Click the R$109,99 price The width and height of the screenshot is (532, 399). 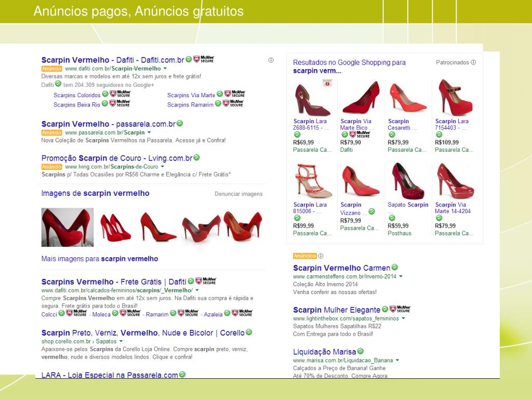pos(447,142)
